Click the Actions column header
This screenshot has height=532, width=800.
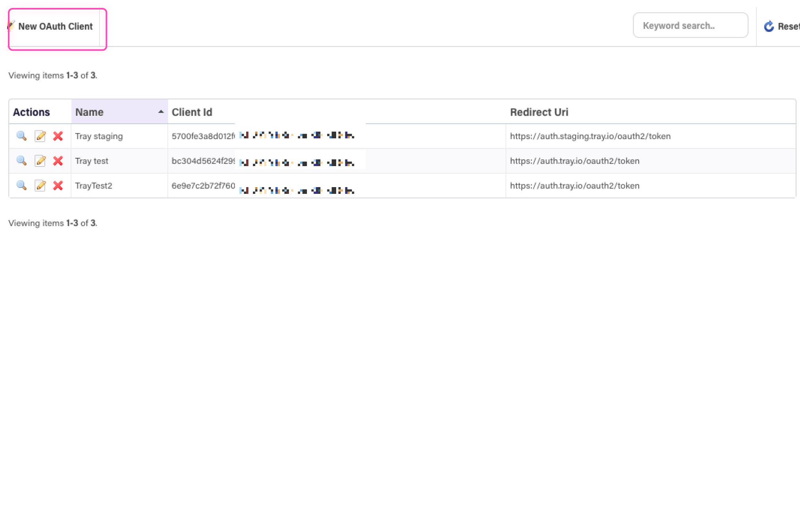point(31,112)
